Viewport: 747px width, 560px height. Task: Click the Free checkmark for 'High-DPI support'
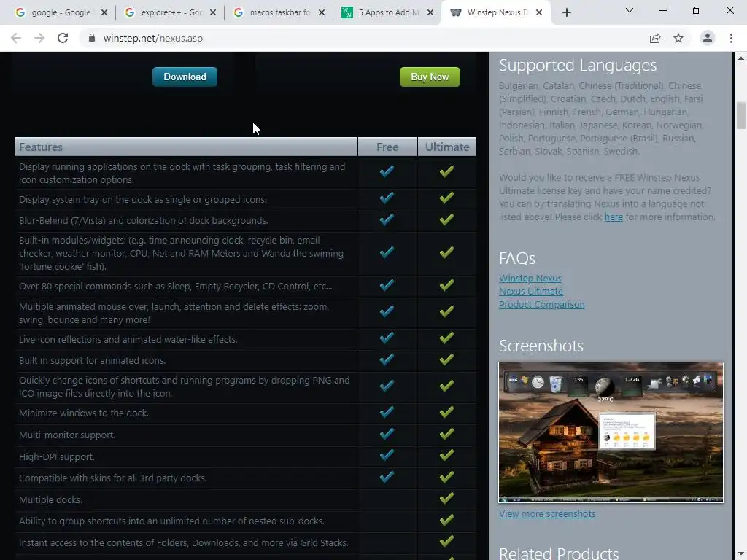[x=387, y=455]
